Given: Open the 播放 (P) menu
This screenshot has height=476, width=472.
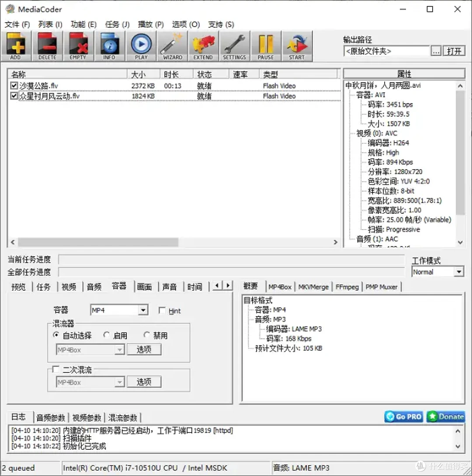Looking at the screenshot, I should point(151,24).
